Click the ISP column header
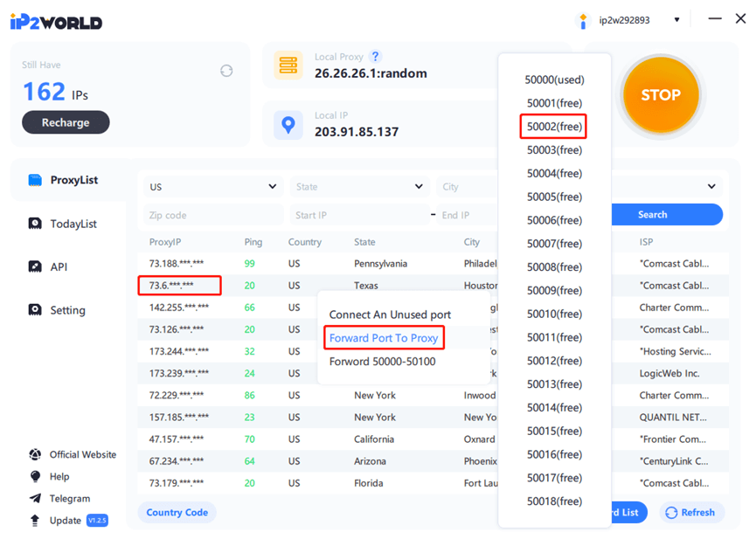 646,242
